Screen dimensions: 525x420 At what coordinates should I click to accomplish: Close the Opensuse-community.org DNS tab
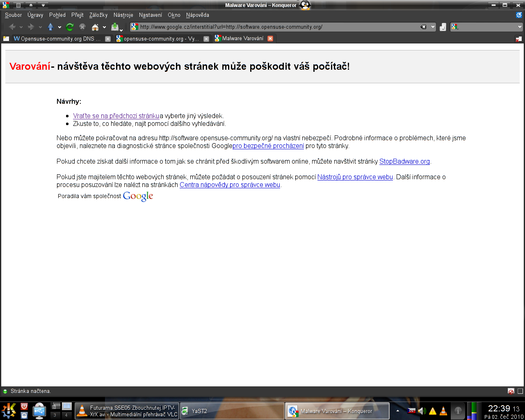[x=108, y=39]
